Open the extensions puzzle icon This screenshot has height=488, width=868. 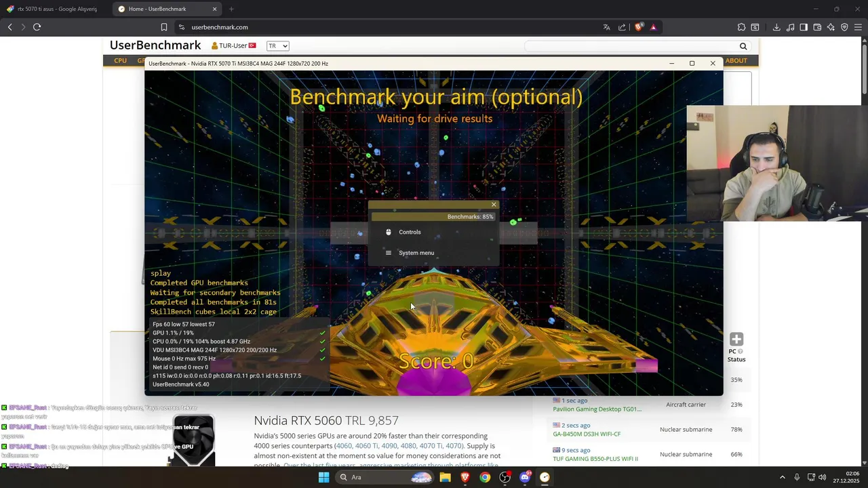click(741, 27)
